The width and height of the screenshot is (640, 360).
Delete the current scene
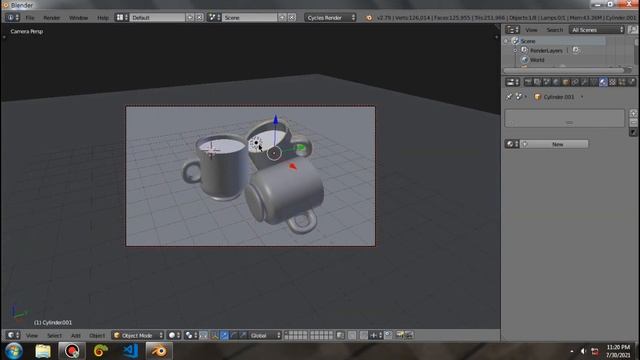(292, 18)
